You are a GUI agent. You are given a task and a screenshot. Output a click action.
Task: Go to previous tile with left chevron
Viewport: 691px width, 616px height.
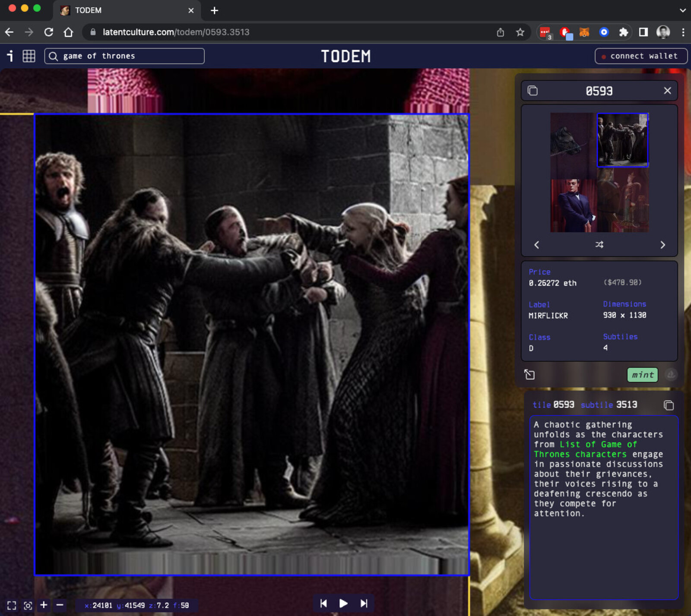536,245
